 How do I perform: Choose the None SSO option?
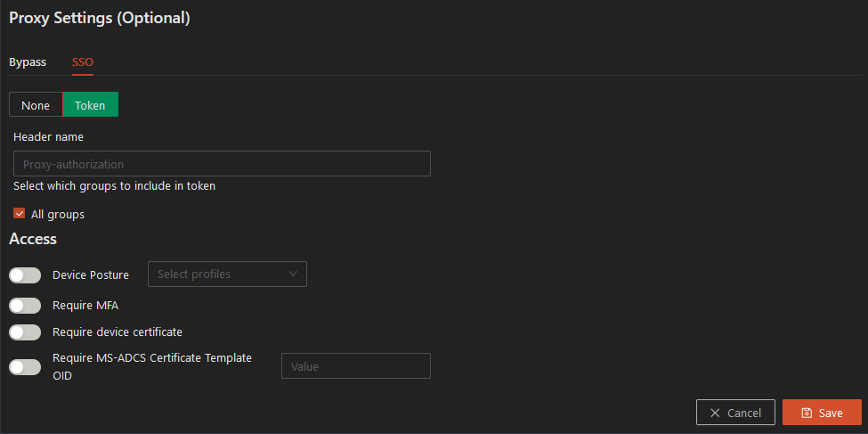(36, 105)
